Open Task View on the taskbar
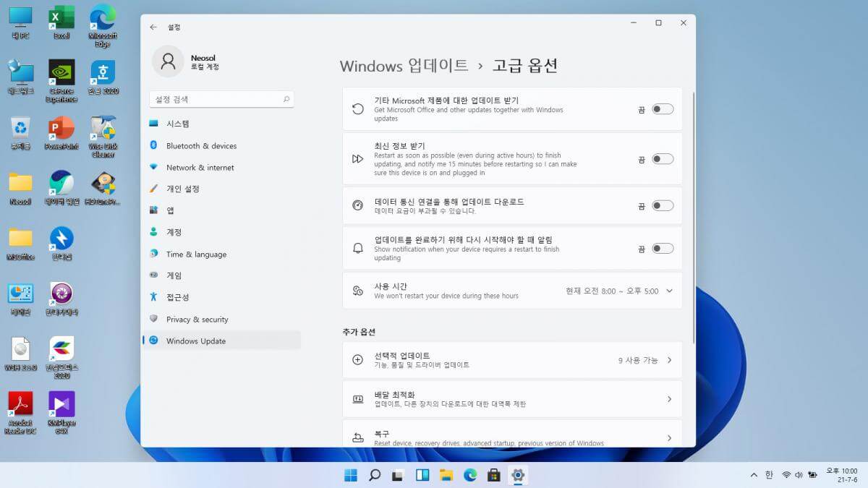 (x=399, y=475)
